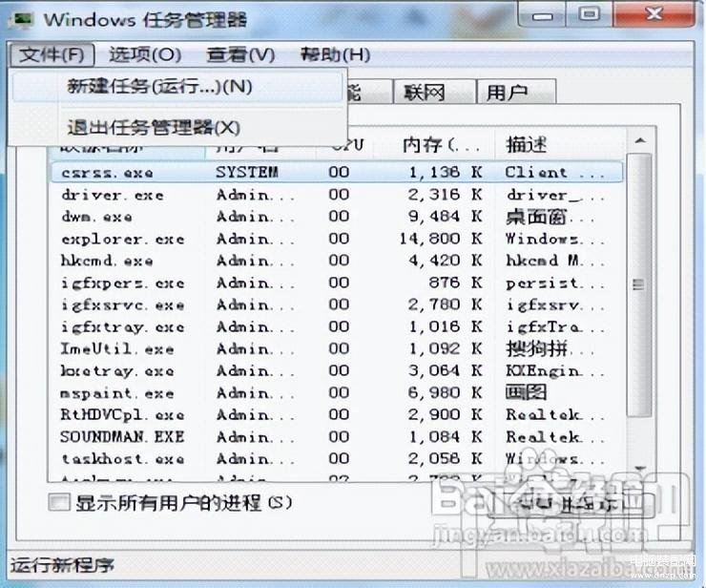The image size is (706, 588).
Task: Click memory value 1,016 K
Action: [x=445, y=326]
